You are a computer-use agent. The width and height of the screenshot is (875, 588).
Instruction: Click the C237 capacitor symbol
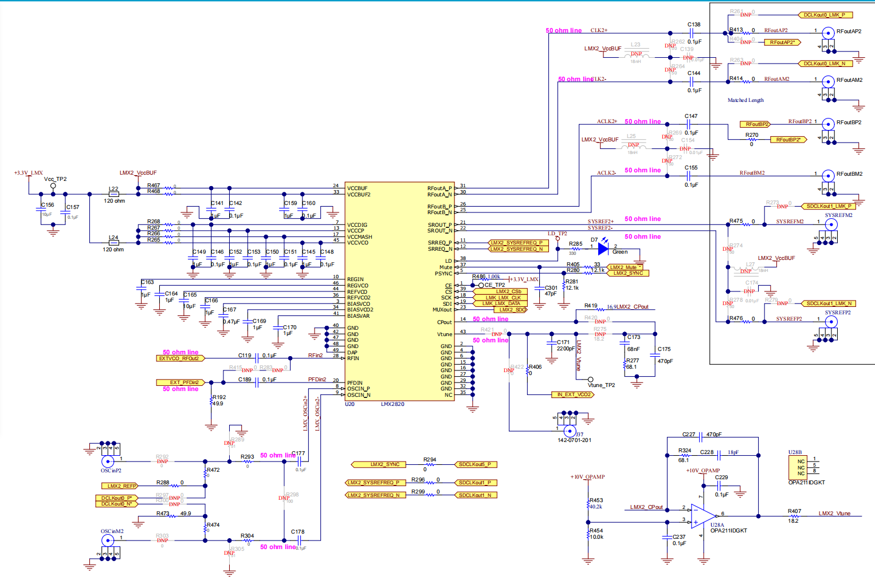tap(667, 537)
